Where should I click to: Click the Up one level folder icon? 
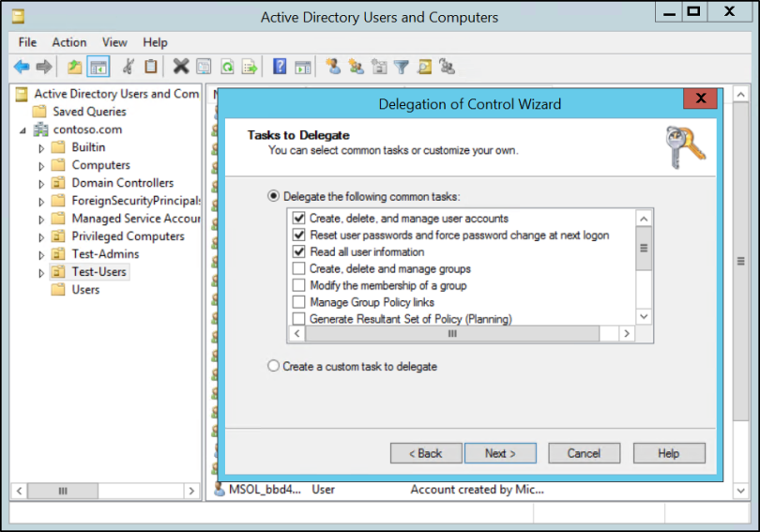pyautogui.click(x=74, y=67)
